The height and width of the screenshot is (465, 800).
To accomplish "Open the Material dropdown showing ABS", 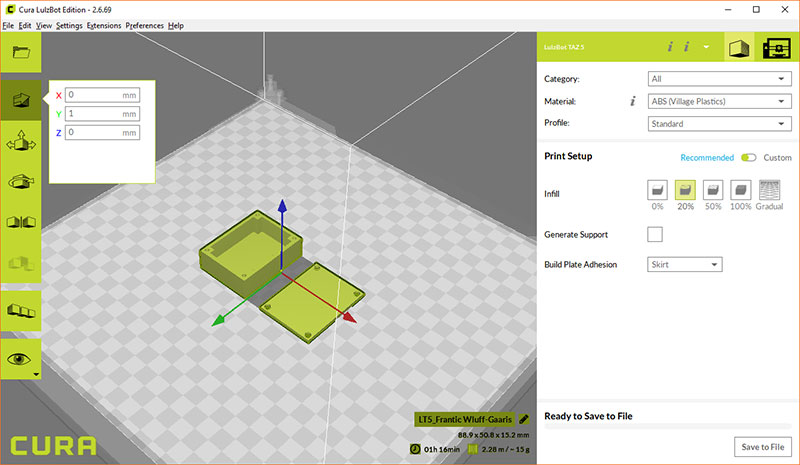I will coord(719,101).
